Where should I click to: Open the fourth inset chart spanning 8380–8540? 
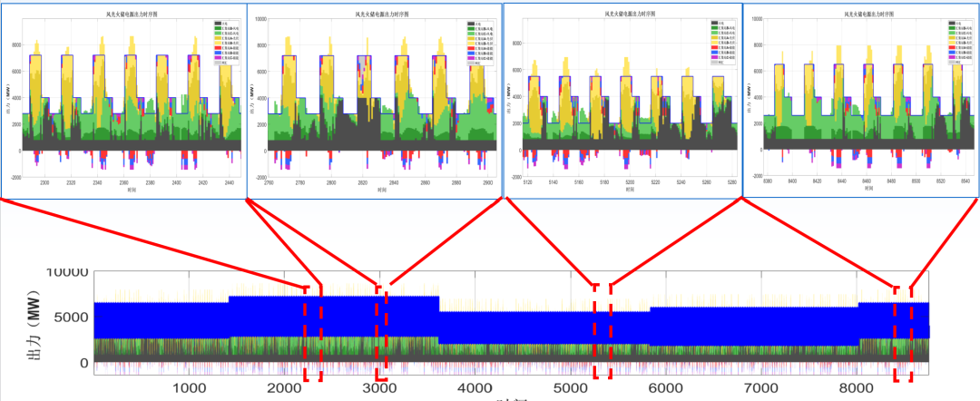click(x=860, y=100)
